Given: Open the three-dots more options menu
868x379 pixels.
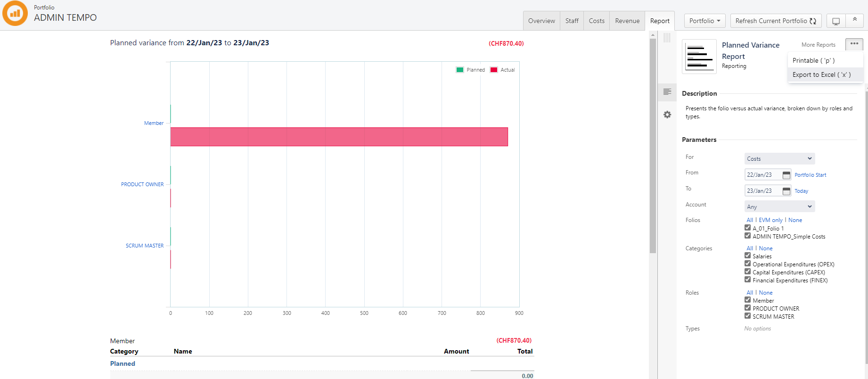Looking at the screenshot, I should coord(854,44).
